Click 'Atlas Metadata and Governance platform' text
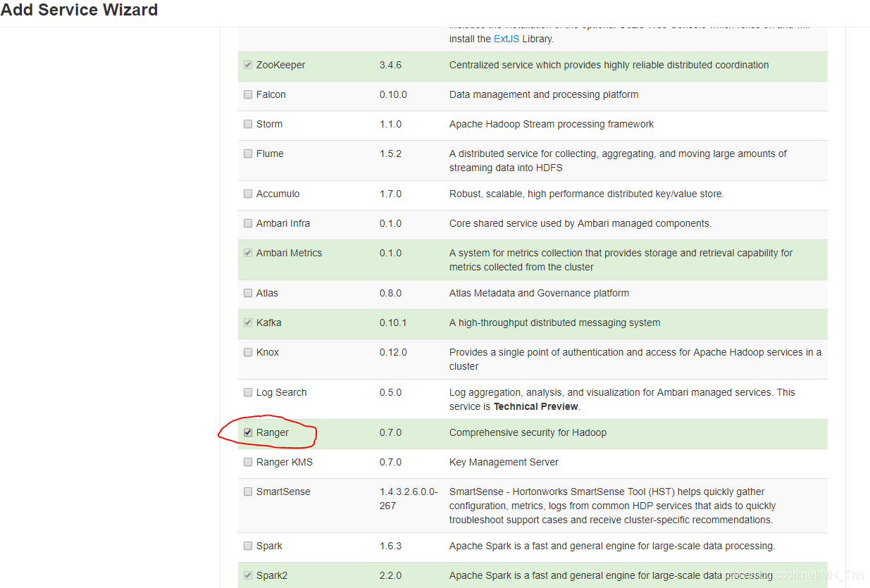This screenshot has width=870, height=588. 539,293
